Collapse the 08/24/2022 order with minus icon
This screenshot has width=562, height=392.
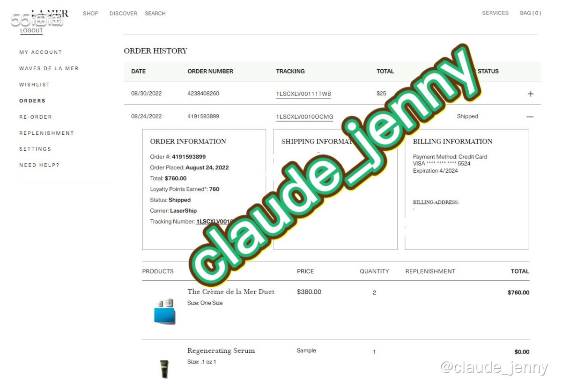pos(530,116)
